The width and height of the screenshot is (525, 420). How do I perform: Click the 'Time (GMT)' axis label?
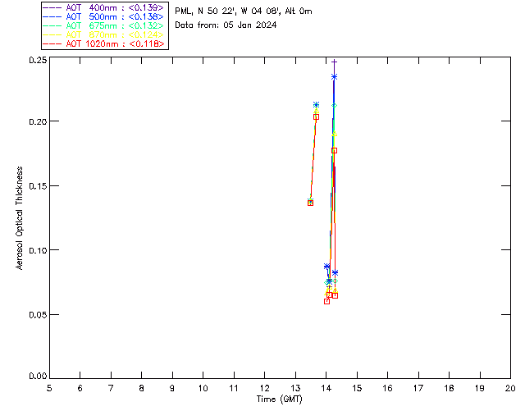279,399
